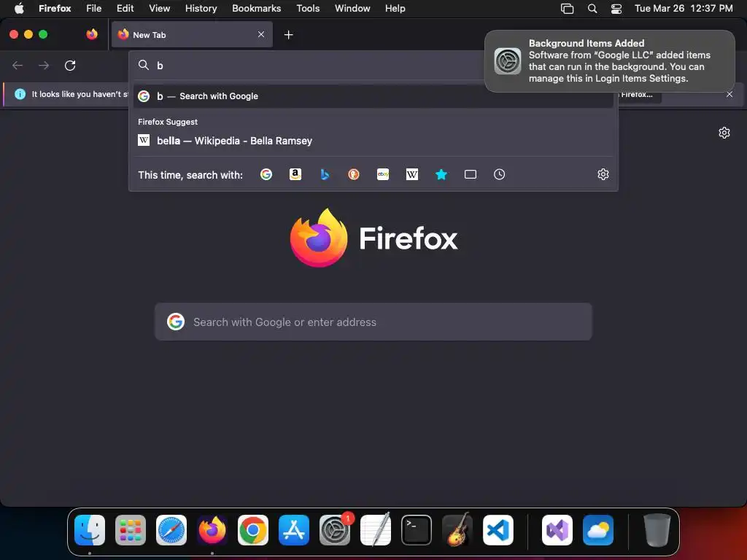Search this time with Wikipedia icon
The height and width of the screenshot is (560, 747).
tap(412, 174)
